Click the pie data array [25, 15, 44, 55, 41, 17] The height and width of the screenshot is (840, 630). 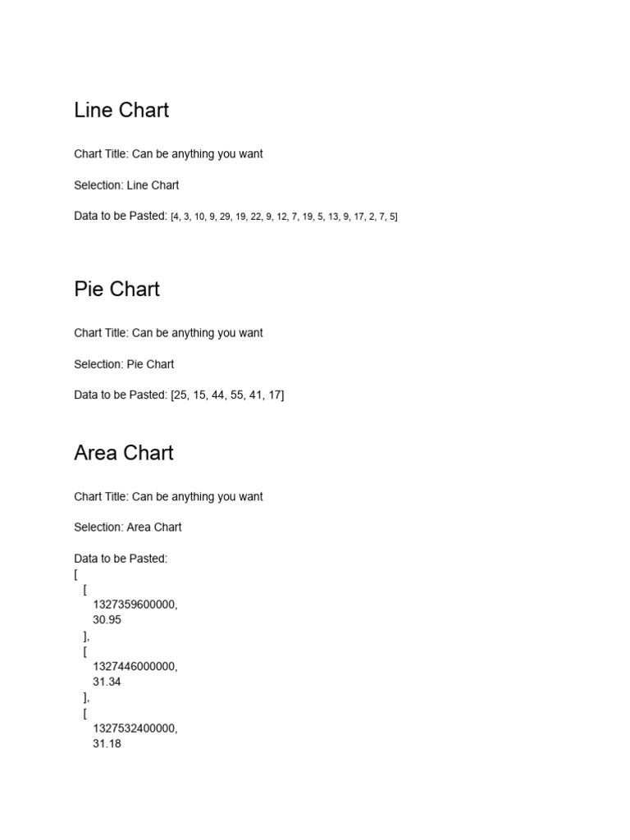(x=227, y=395)
